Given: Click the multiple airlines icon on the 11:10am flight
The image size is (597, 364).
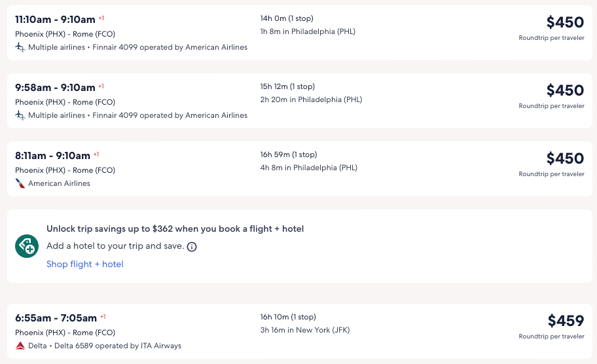Looking at the screenshot, I should click(x=20, y=47).
